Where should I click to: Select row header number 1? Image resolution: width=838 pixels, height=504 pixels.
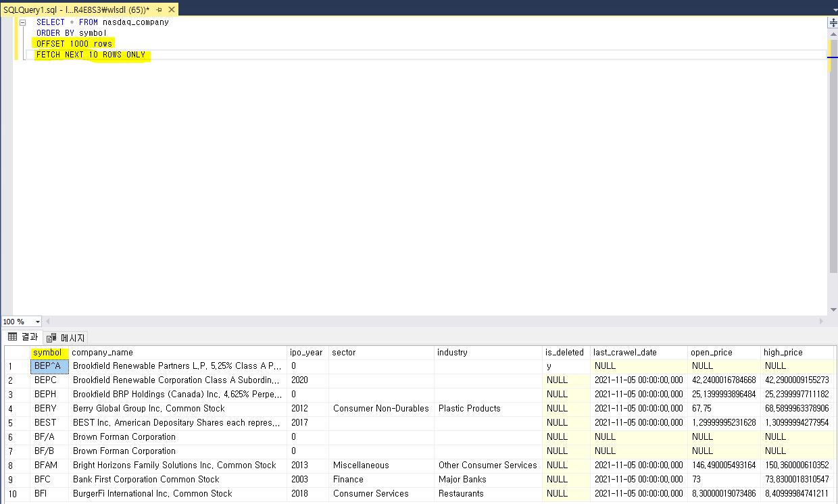coord(18,366)
